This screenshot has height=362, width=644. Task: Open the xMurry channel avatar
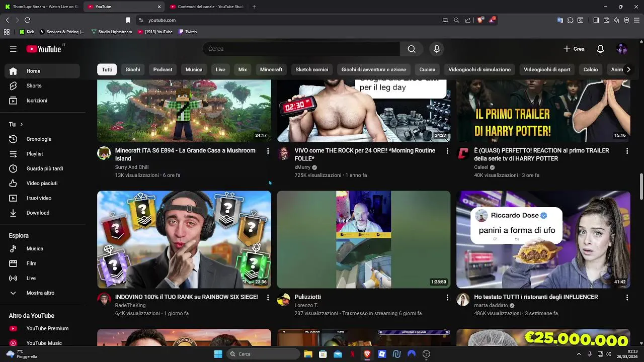click(x=284, y=153)
